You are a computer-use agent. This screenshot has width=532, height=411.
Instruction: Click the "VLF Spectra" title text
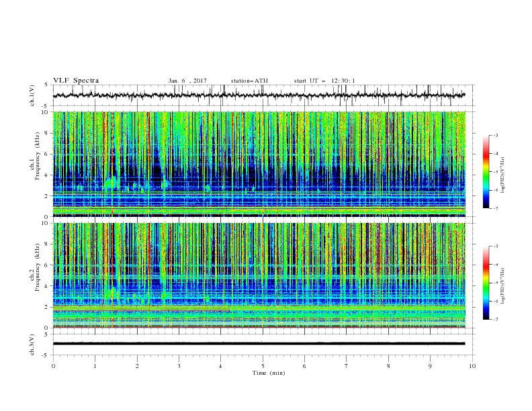click(76, 81)
